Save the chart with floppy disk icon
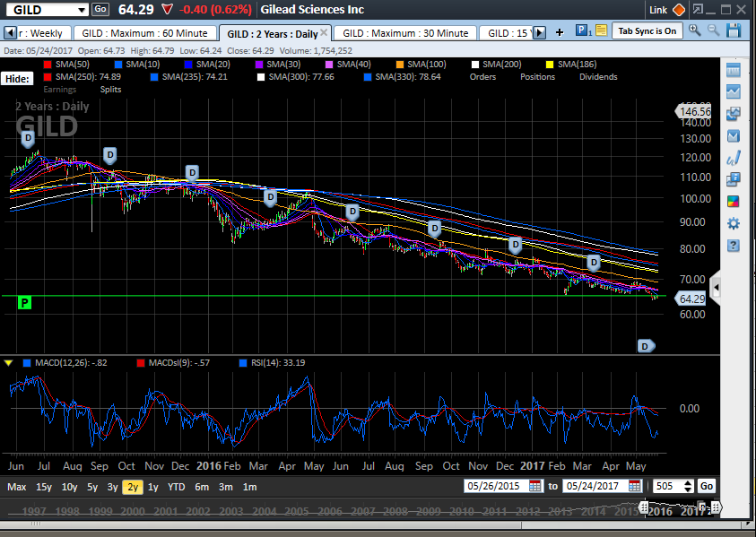This screenshot has height=537, width=756. tap(734, 30)
